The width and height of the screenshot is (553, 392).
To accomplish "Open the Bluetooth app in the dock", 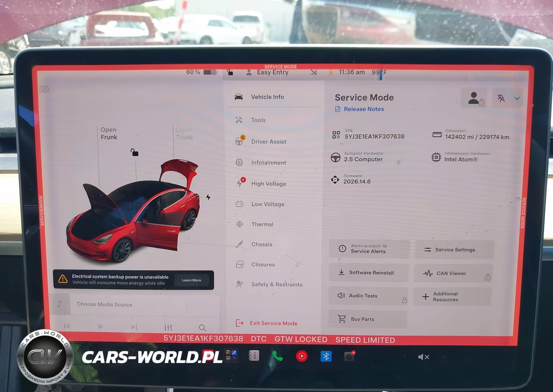I will [326, 356].
